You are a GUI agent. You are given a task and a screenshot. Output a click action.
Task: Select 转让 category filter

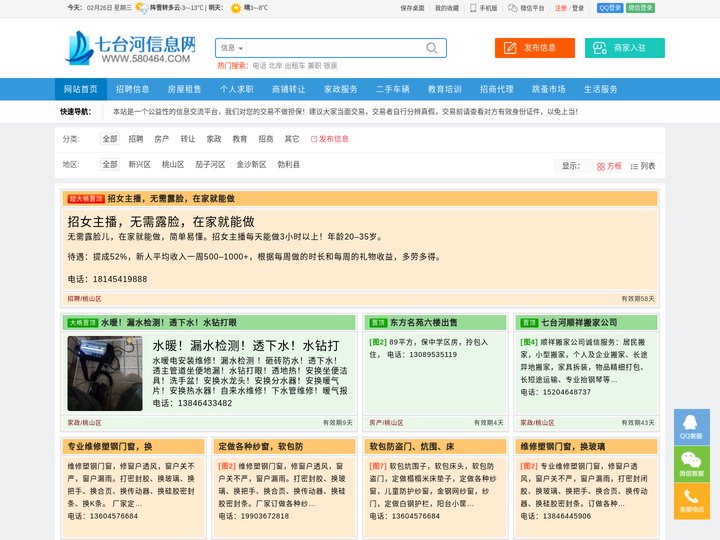[188, 139]
